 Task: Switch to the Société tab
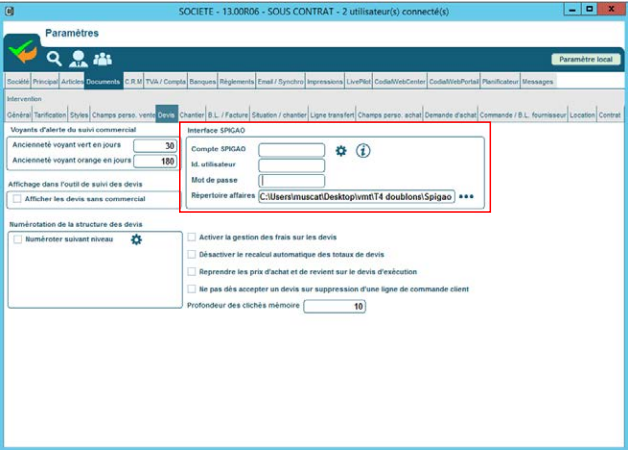pos(18,82)
